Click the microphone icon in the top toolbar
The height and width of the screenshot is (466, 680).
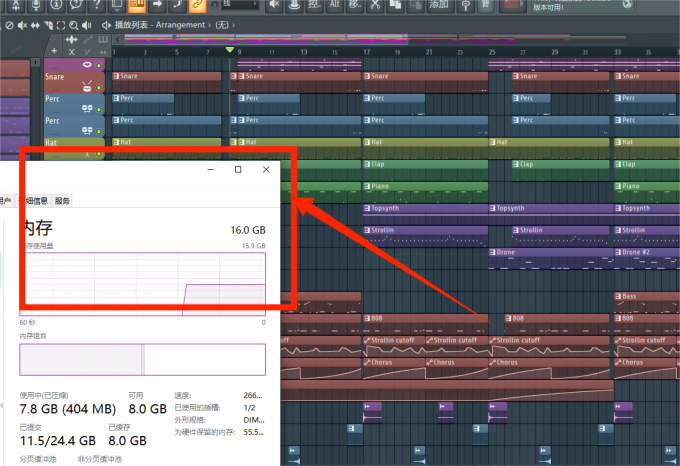[36, 7]
